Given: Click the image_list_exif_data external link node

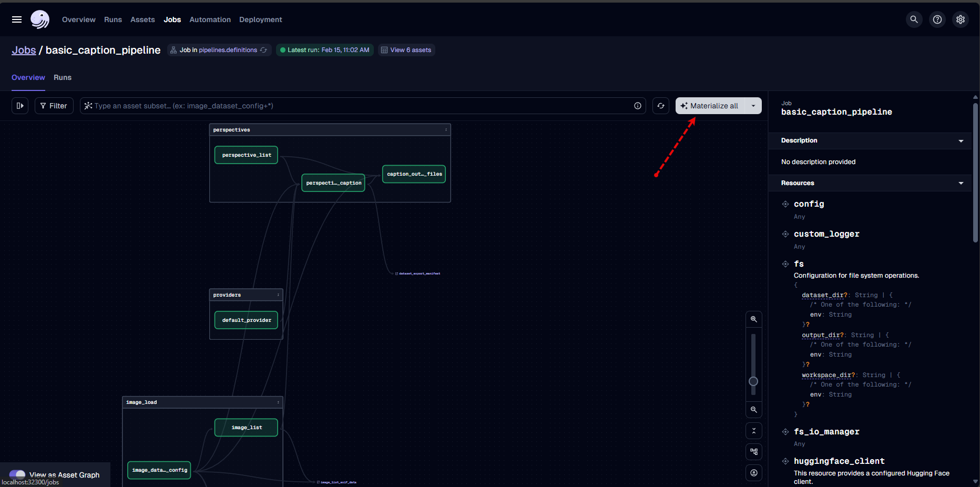Looking at the screenshot, I should (x=337, y=482).
